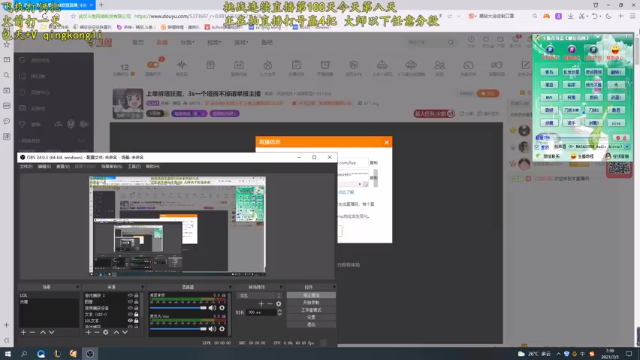Open the pencil edit icon in Douyu streamer toolbar
Image resolution: width=640 pixels, height=360 pixels.
coord(525,65)
